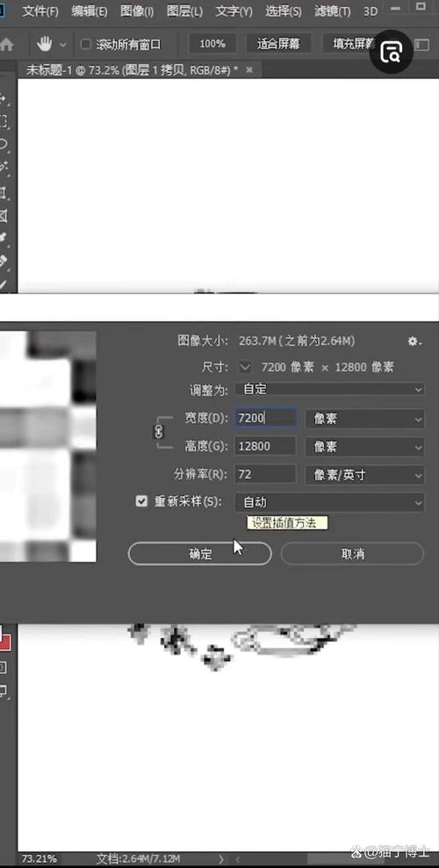439x868 pixels.
Task: Toggle the width-height constrain chain link
Action: [x=159, y=433]
